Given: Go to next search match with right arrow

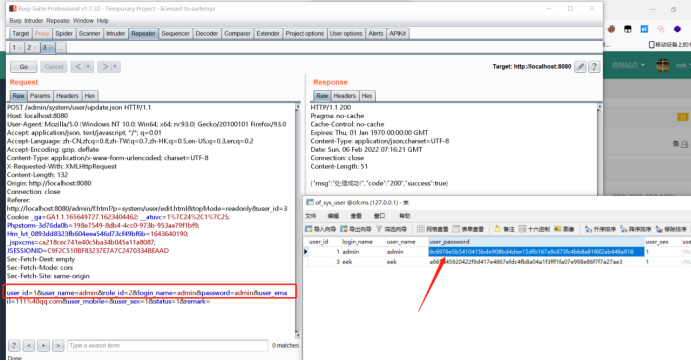Looking at the screenshot, I should (58, 346).
